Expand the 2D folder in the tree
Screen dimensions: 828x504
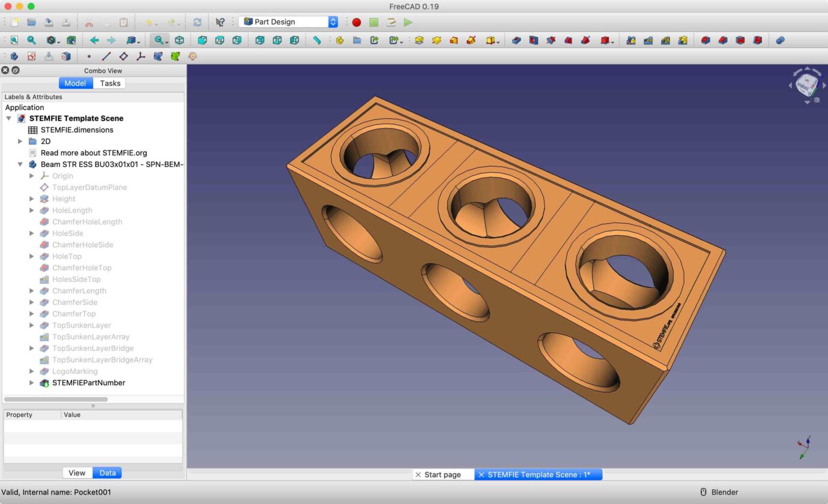pos(20,142)
